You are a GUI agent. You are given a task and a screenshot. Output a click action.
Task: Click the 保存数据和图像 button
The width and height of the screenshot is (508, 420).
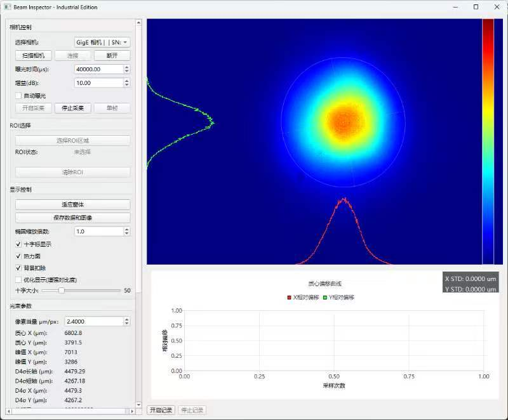point(73,218)
